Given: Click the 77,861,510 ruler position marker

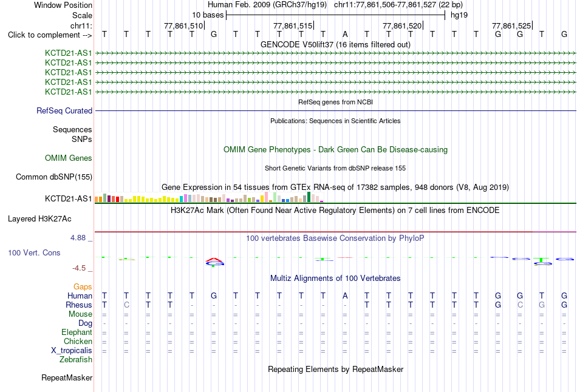Looking at the screenshot, I should click(184, 25).
